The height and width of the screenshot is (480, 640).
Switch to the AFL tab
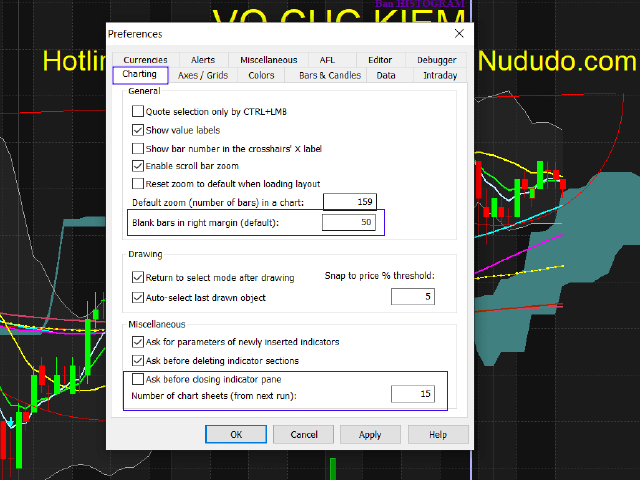tap(327, 60)
